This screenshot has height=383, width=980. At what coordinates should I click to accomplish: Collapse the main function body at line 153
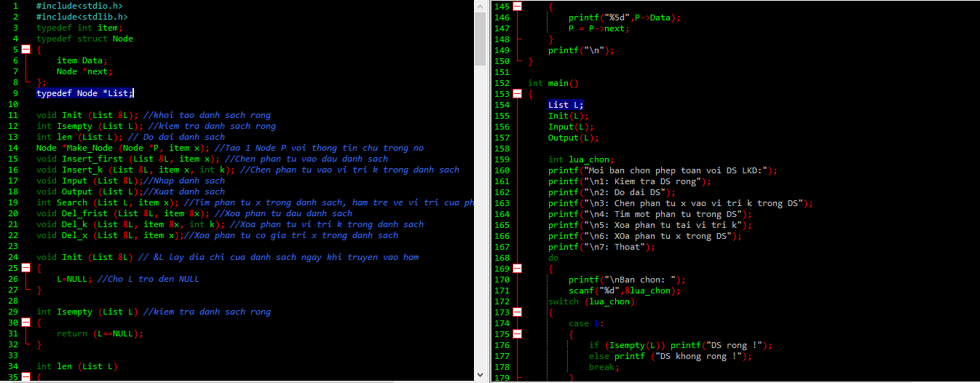pos(518,94)
